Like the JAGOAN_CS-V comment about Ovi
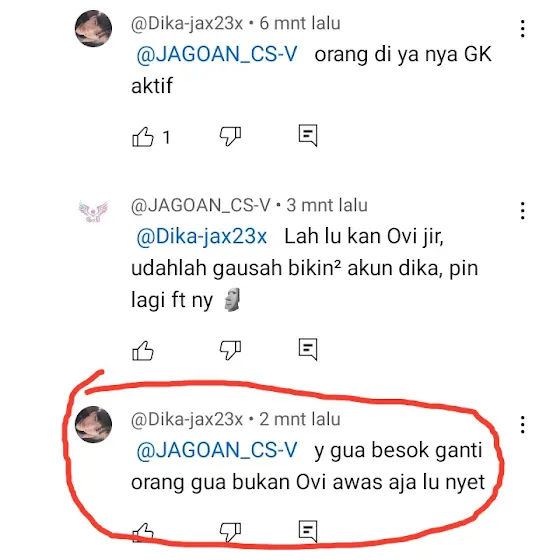This screenshot has width=560, height=560. coord(143,350)
